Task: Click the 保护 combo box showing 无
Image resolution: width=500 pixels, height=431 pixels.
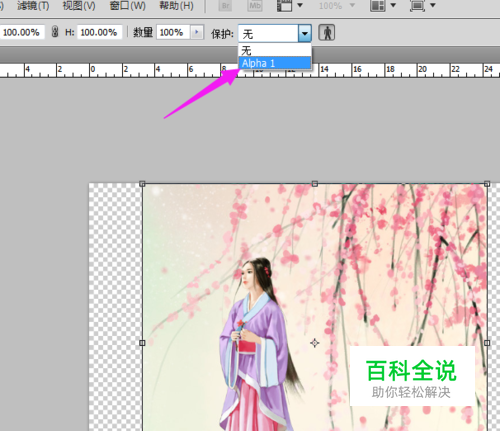Action: (275, 33)
